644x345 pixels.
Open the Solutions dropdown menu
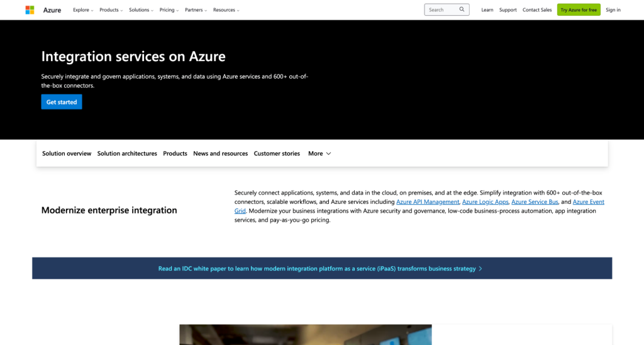click(x=141, y=10)
